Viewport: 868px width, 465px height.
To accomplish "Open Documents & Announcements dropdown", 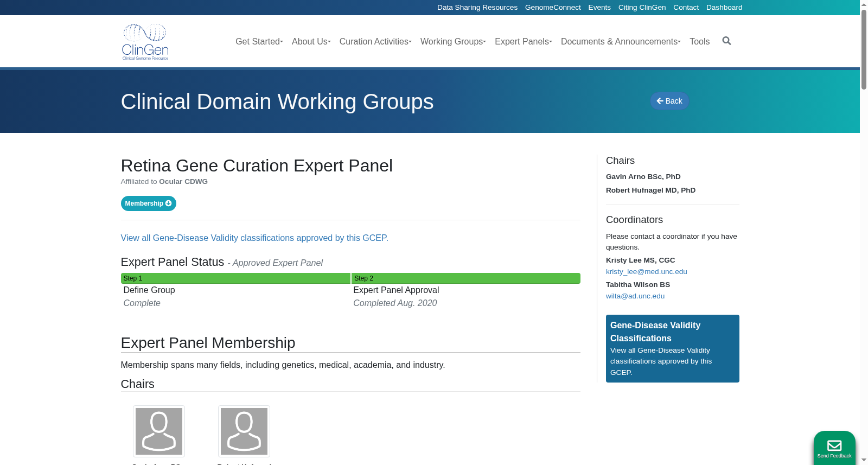I will (x=621, y=42).
